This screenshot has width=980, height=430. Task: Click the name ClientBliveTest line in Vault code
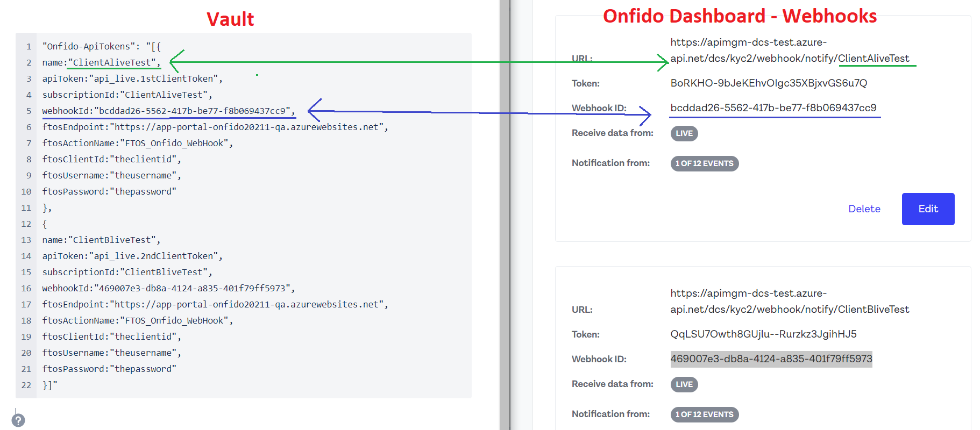pos(101,240)
